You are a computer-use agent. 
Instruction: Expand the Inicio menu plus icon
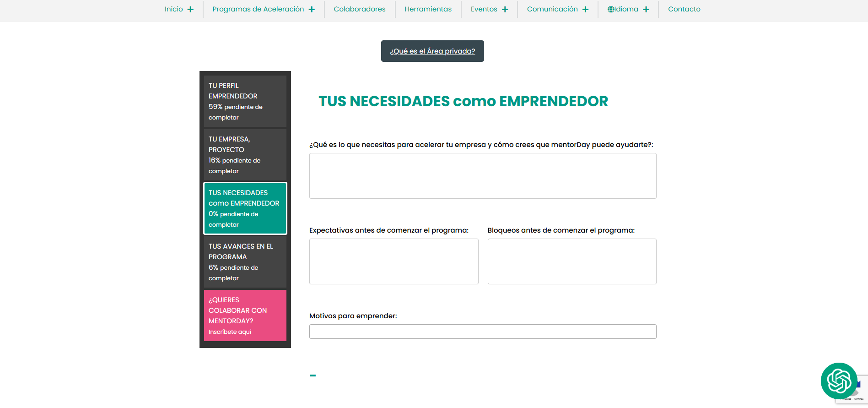(x=190, y=10)
